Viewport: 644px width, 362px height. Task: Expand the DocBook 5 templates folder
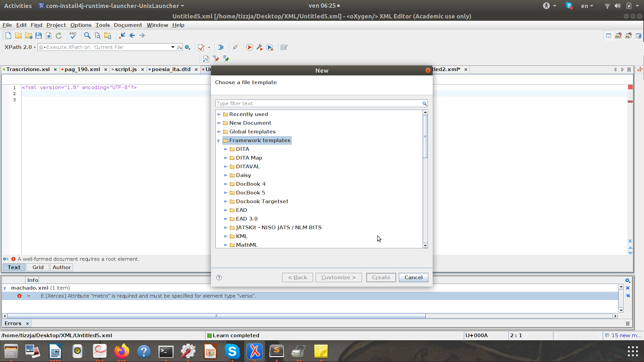pos(226,193)
